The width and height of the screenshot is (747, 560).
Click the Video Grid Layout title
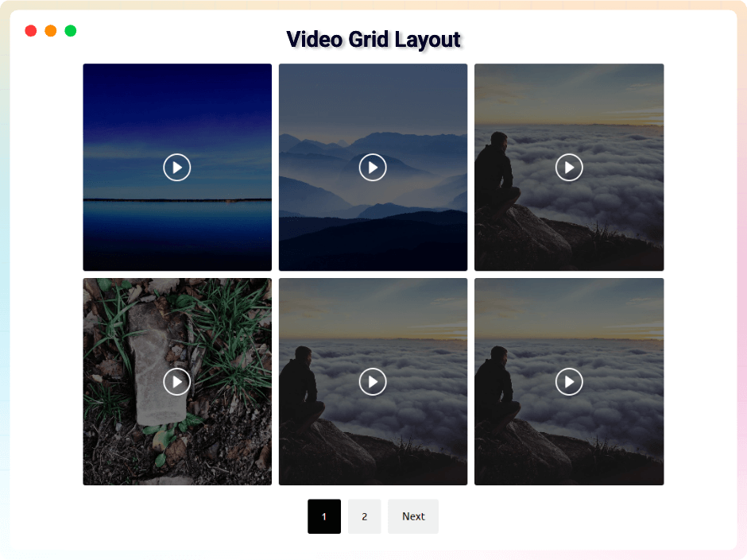[373, 39]
